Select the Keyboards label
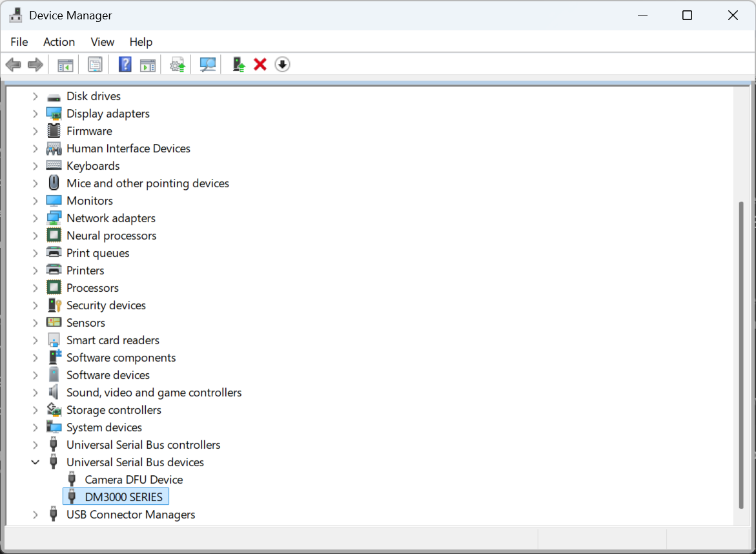This screenshot has width=756, height=554. pos(93,166)
